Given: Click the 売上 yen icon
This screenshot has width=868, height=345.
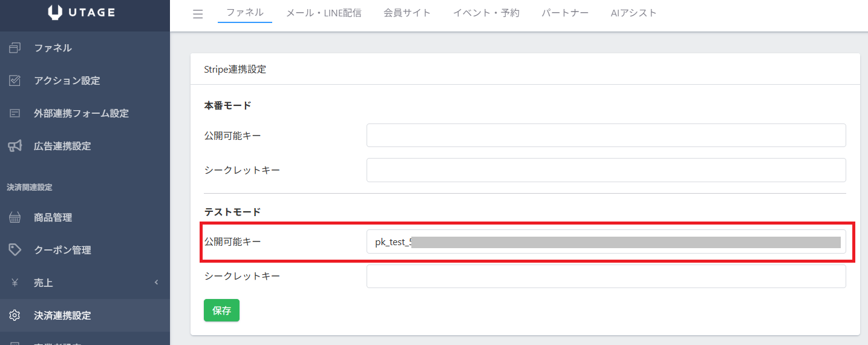Looking at the screenshot, I should [x=15, y=283].
